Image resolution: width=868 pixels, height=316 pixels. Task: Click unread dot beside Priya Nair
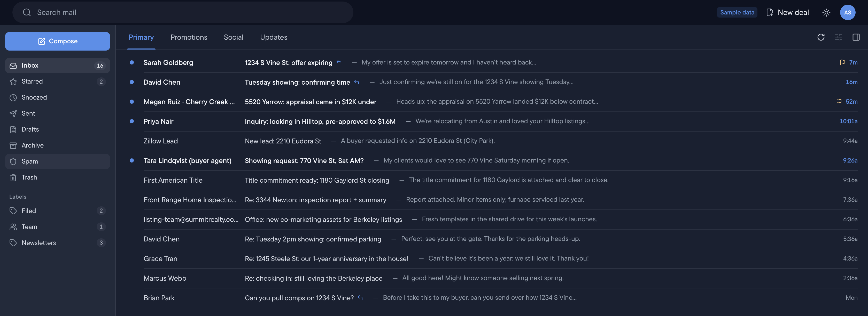(132, 121)
